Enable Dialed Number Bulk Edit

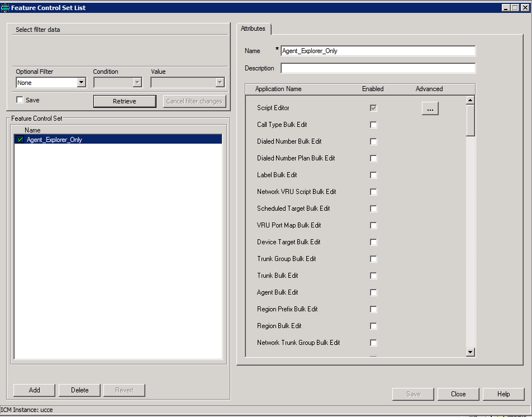click(x=374, y=141)
